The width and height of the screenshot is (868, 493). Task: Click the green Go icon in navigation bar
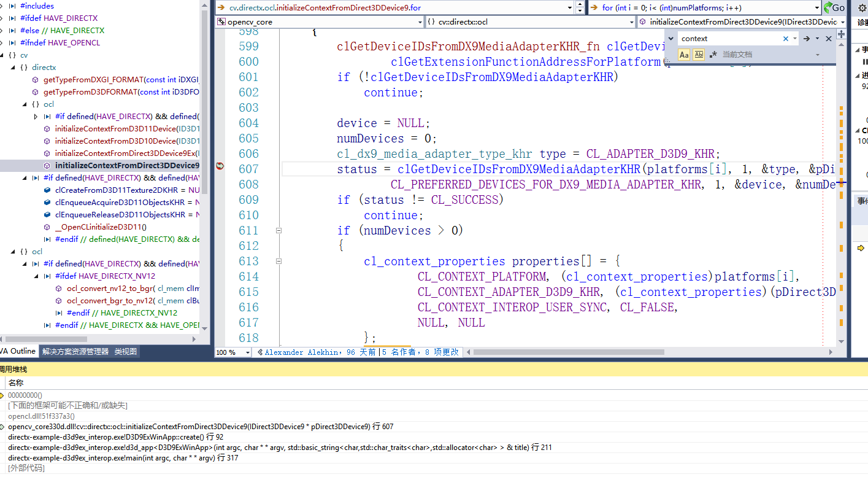tap(829, 8)
